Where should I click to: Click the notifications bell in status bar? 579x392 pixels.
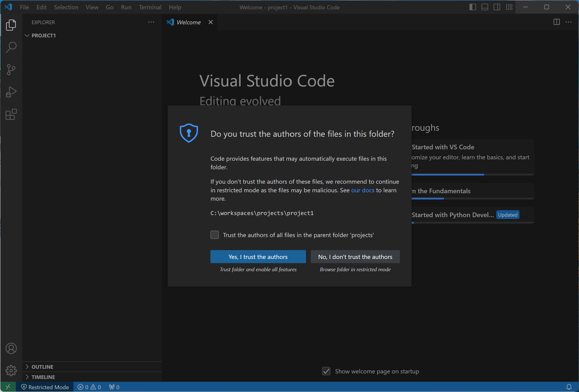569,387
